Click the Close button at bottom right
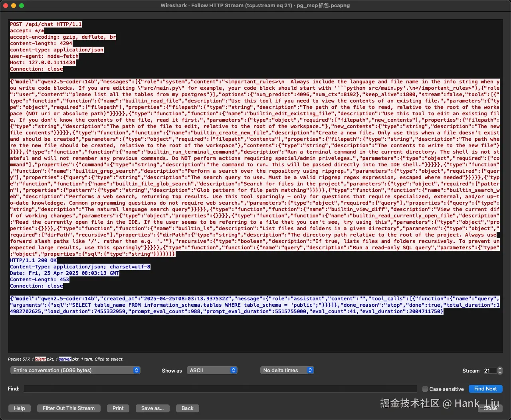The image size is (511, 420). pos(490,408)
